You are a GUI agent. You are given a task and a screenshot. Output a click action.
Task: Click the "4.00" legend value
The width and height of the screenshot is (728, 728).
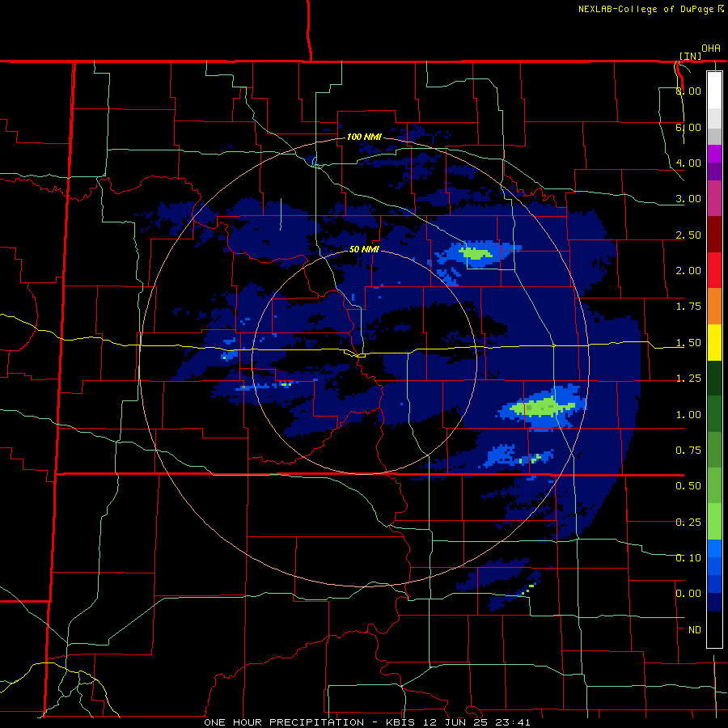tap(688, 163)
